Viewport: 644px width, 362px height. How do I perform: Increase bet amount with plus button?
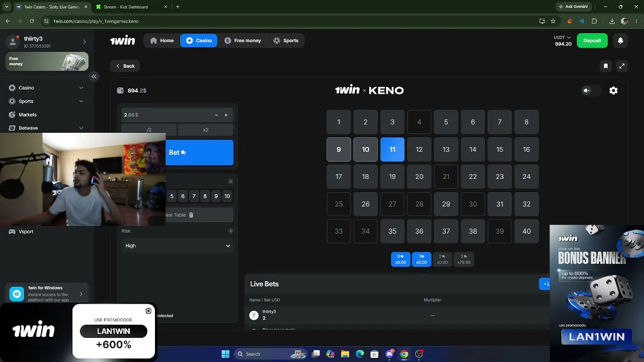[226, 115]
